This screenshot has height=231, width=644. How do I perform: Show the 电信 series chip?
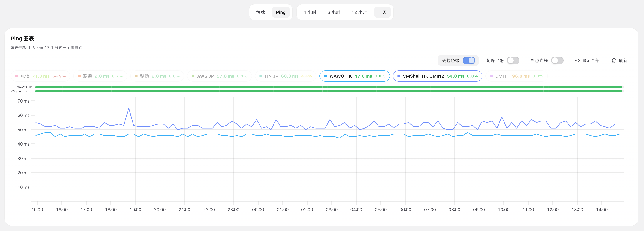point(41,76)
